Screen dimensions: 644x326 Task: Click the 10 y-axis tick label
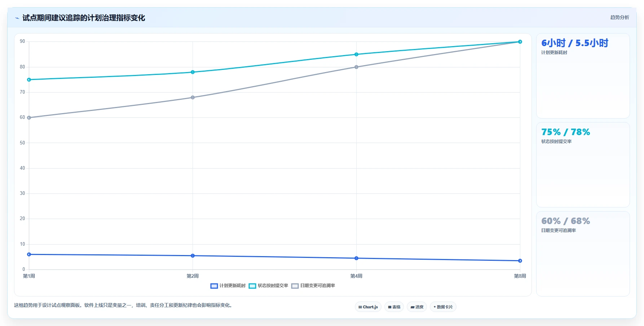(22, 244)
